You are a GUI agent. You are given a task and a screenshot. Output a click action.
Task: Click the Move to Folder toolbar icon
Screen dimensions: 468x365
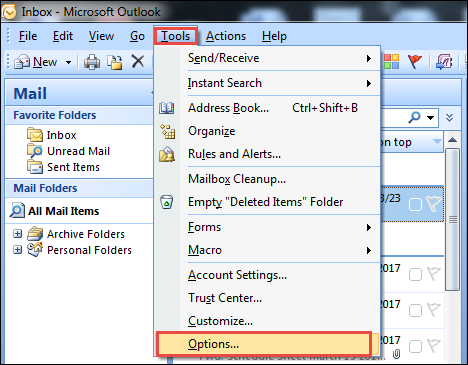tap(114, 62)
